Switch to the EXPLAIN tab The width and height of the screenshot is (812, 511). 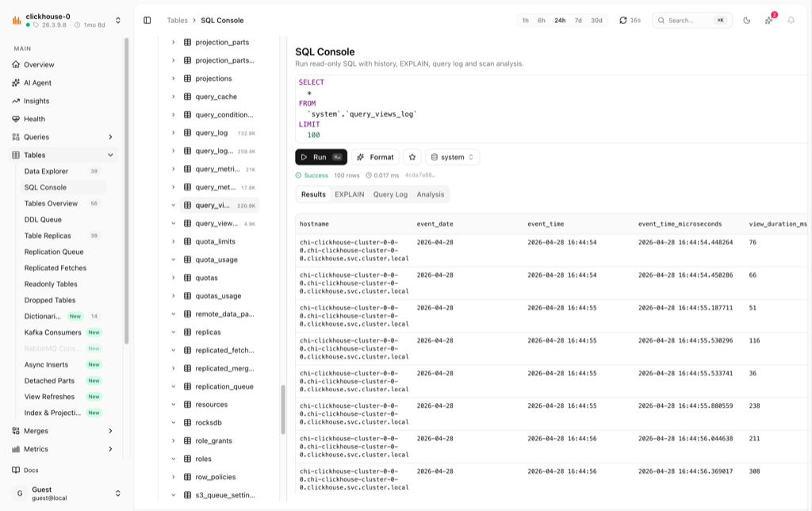coord(350,194)
